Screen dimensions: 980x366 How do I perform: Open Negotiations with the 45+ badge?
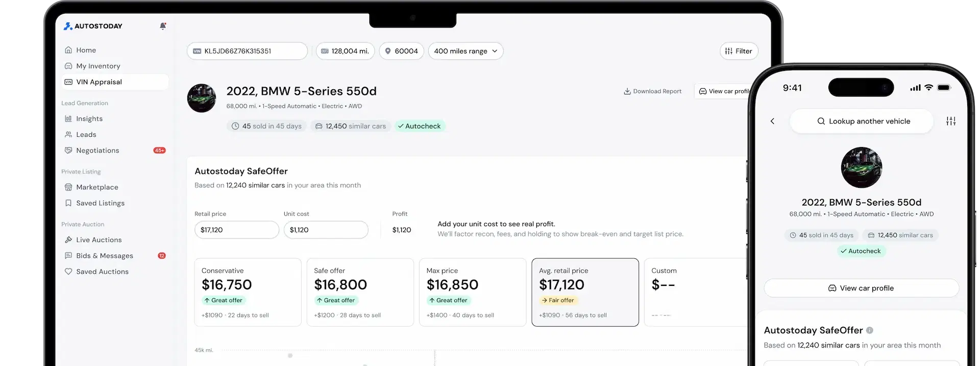[x=97, y=150]
